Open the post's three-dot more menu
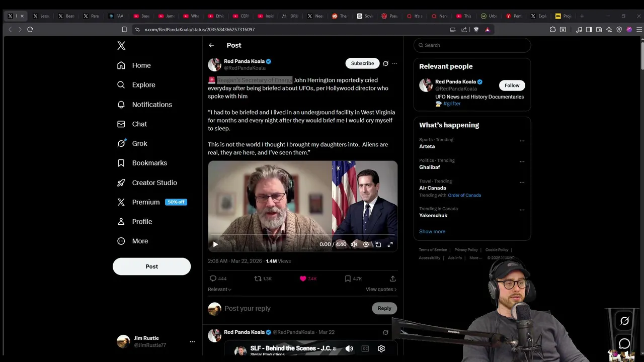The width and height of the screenshot is (644, 362). tap(394, 63)
